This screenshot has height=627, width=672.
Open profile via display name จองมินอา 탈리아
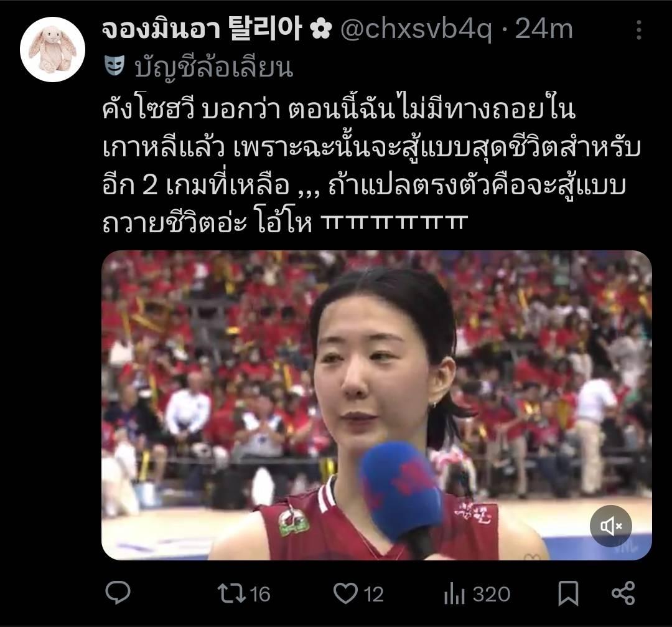point(202,29)
